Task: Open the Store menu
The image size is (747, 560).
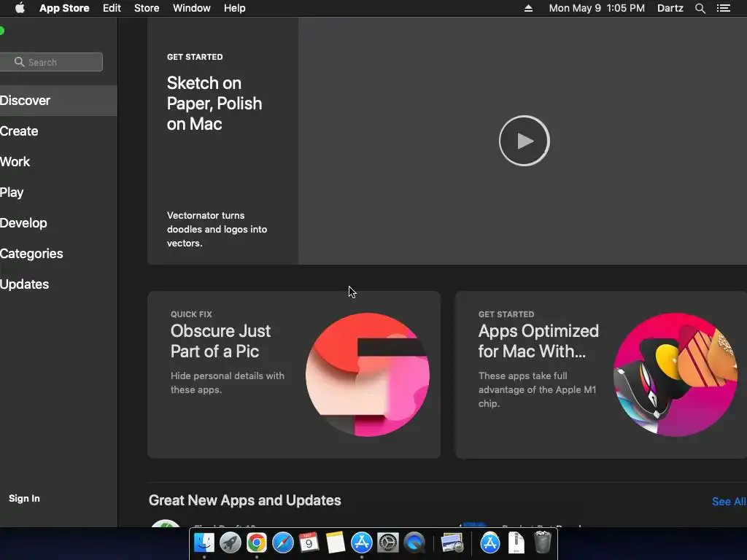Action: 147,8
